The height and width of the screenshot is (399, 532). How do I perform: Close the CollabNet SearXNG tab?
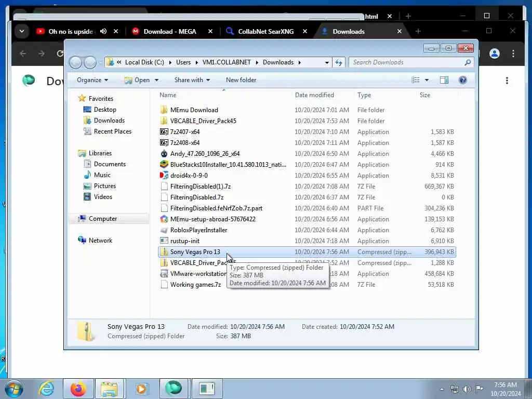click(304, 31)
